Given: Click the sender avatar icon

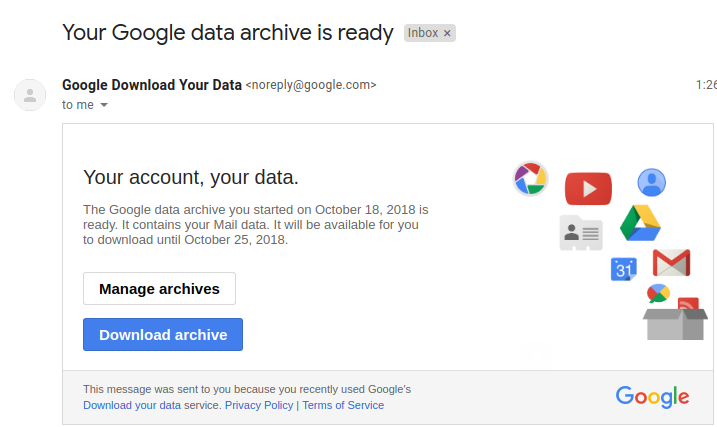Looking at the screenshot, I should [x=30, y=94].
